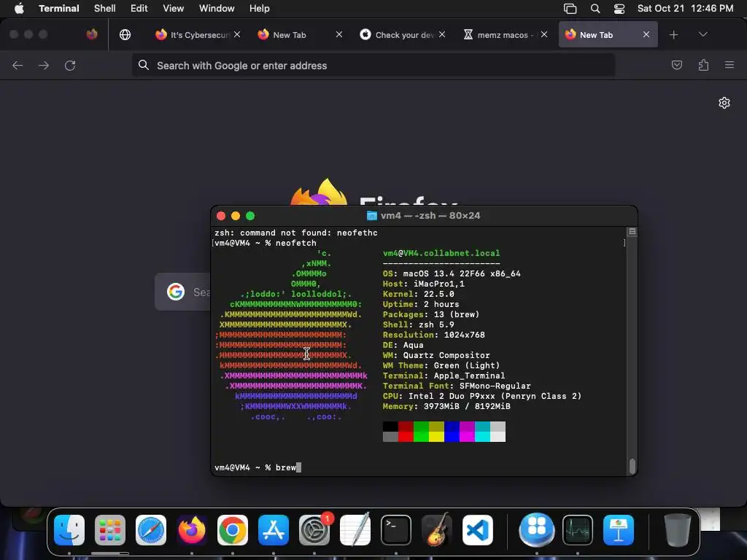The image size is (747, 560).
Task: Close the active New Tab tab
Action: (646, 34)
